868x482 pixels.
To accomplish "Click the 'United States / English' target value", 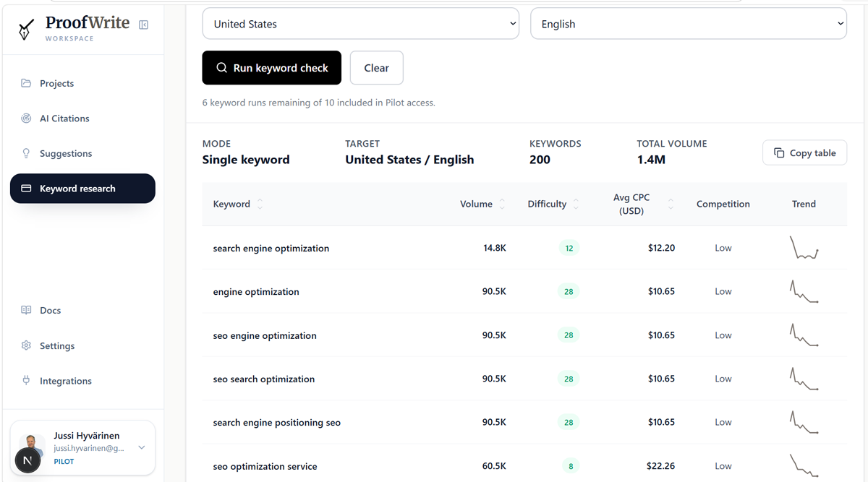I will [x=409, y=160].
